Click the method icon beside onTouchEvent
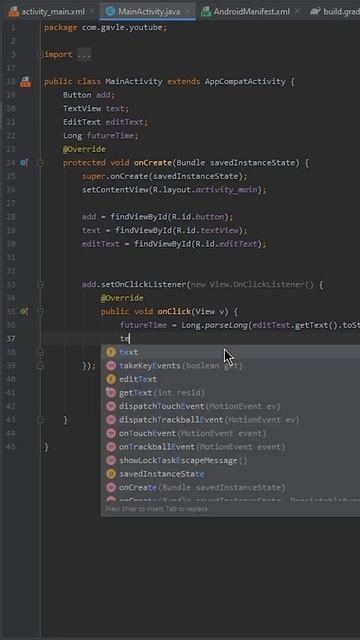Image resolution: width=360 pixels, height=640 pixels. [x=111, y=433]
